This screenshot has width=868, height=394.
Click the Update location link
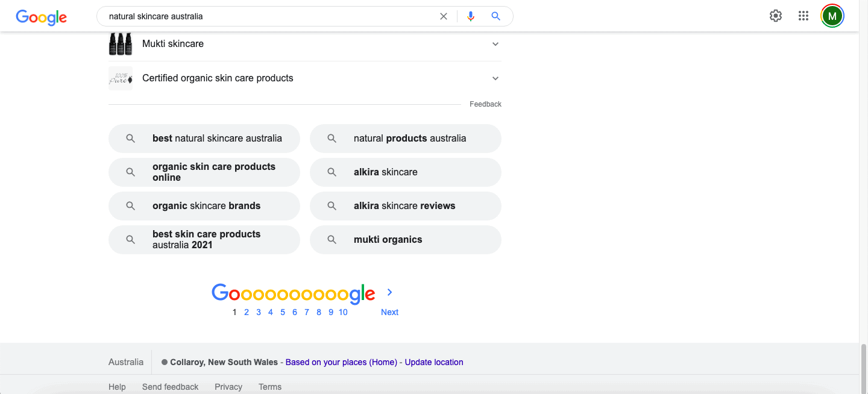click(x=434, y=362)
